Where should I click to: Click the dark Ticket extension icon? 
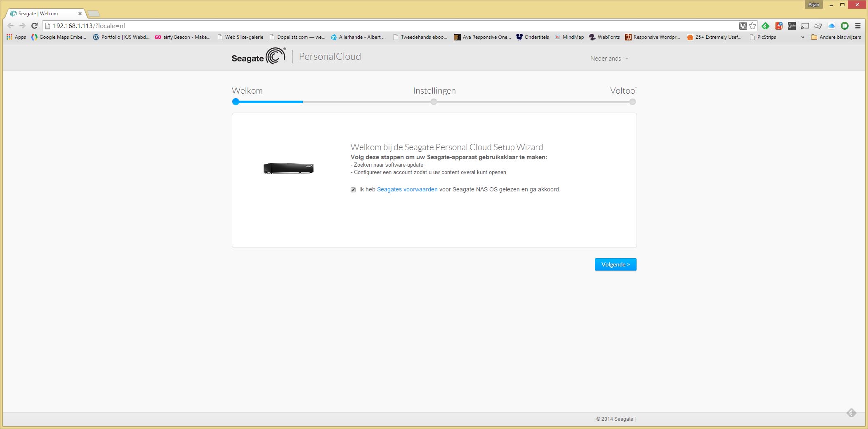(x=792, y=26)
